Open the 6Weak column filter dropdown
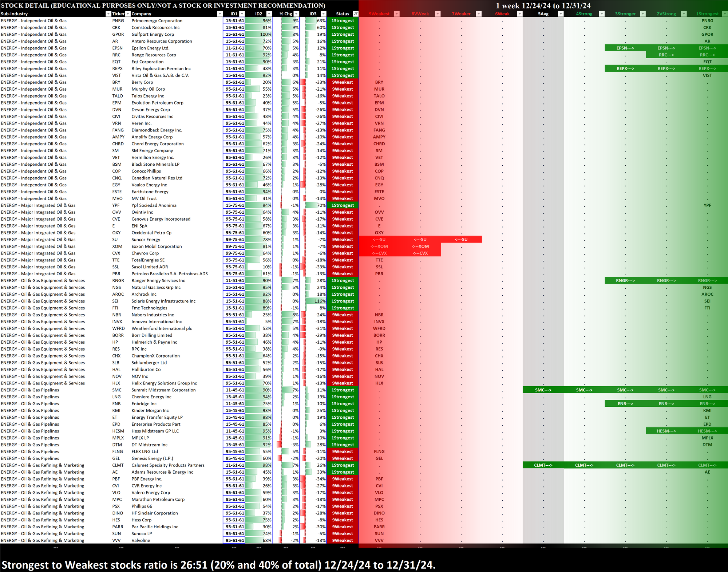The image size is (728, 572). tap(520, 14)
